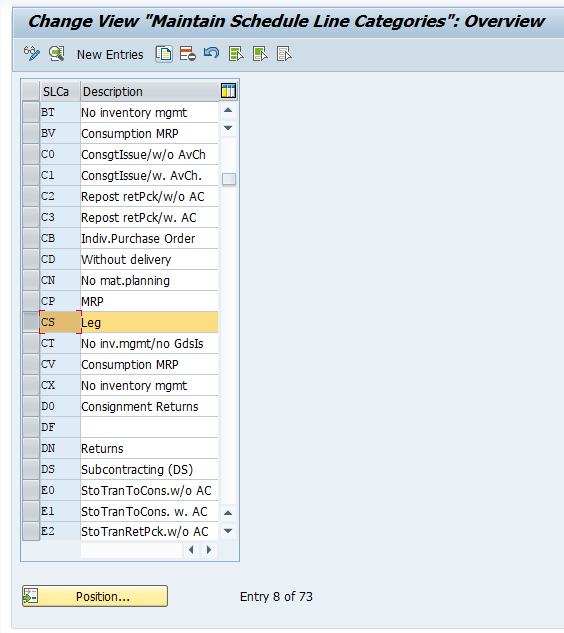Click the 'StoTranToCons. w. AC' description
Viewport: 564px width, 633px height.
[149, 511]
